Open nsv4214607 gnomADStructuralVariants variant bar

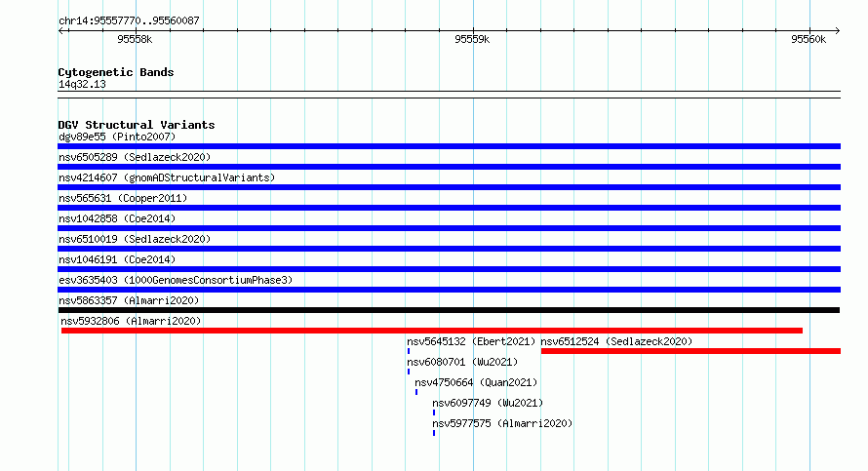point(449,187)
